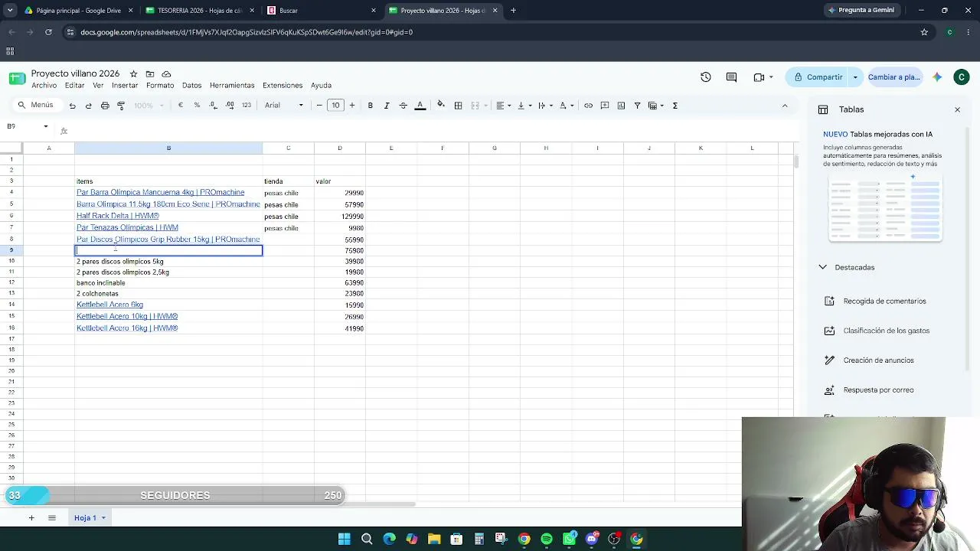The image size is (980, 551).
Task: Open the borders menu
Action: coord(458,106)
